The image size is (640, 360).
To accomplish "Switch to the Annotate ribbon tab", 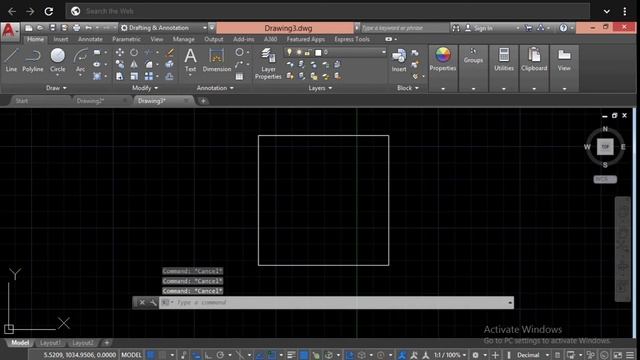I will pyautogui.click(x=90, y=39).
